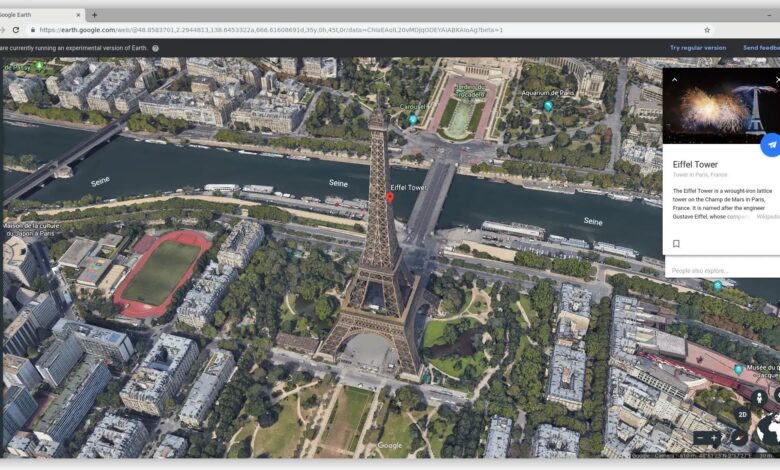780x470 pixels.
Task: Reload the page in the browser
Action: (x=16, y=30)
